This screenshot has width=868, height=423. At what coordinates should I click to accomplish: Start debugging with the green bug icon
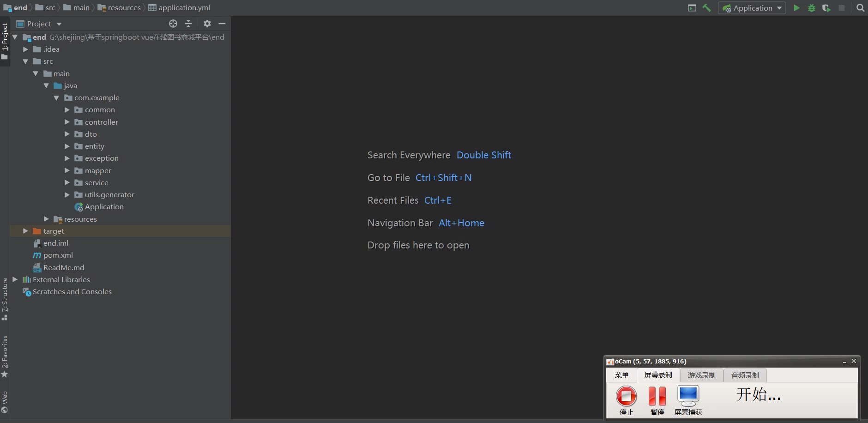click(x=812, y=8)
